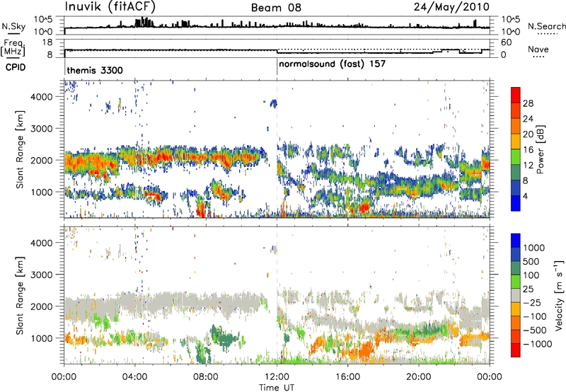Click the isolated echo patch near 4000 km at 12:00
Image resolution: width=566 pixels, height=392 pixels.
pyautogui.click(x=274, y=103)
